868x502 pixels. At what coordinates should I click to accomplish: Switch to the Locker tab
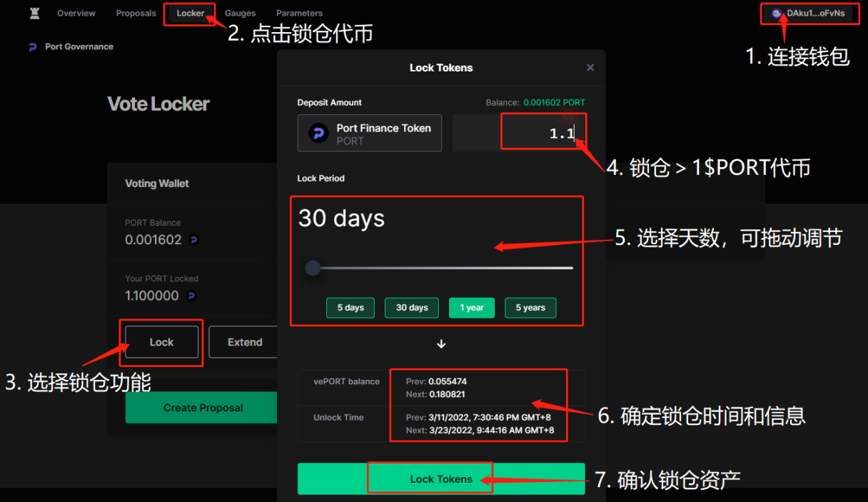point(190,13)
